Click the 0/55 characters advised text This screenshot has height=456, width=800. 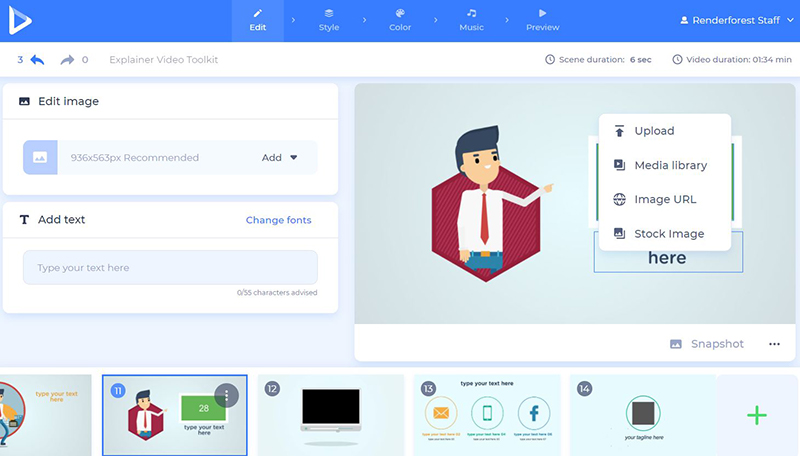[x=277, y=293]
